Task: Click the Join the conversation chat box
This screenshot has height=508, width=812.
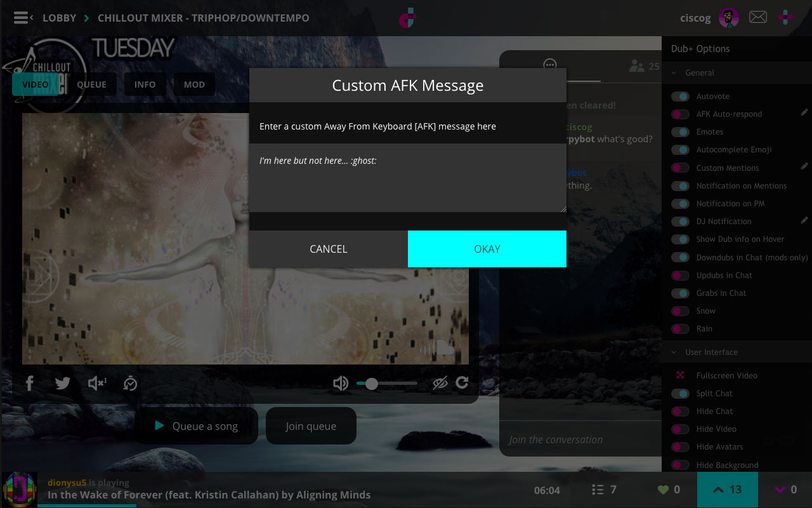Action: tap(580, 439)
